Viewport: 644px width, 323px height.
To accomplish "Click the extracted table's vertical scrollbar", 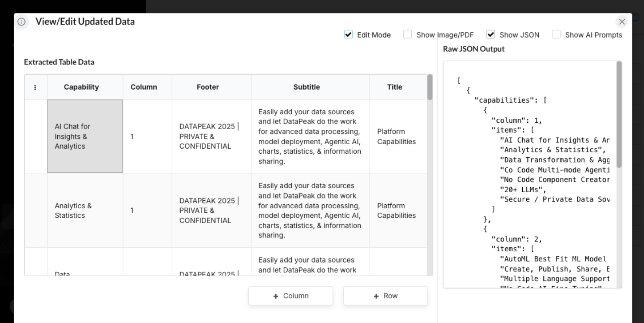I will tap(430, 87).
